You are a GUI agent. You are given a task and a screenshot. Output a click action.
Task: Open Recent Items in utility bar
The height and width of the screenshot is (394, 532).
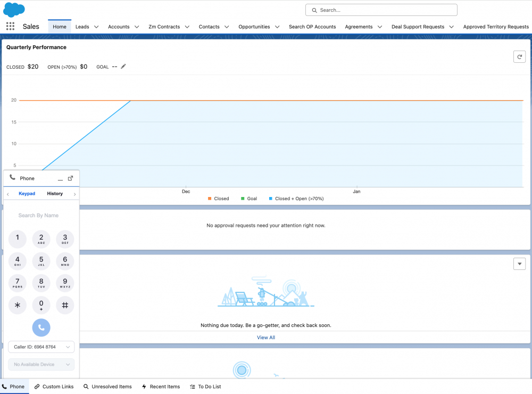click(x=161, y=387)
